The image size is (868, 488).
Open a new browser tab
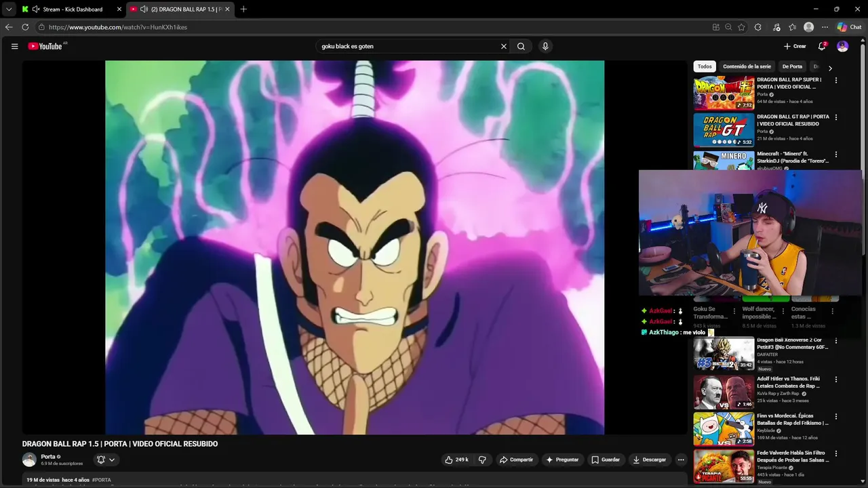pyautogui.click(x=243, y=9)
